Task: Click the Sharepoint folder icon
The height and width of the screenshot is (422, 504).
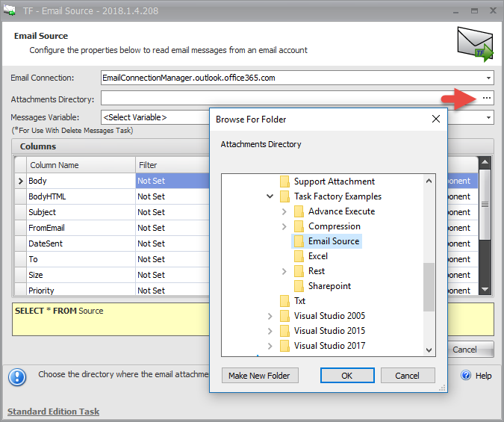Action: [x=299, y=286]
